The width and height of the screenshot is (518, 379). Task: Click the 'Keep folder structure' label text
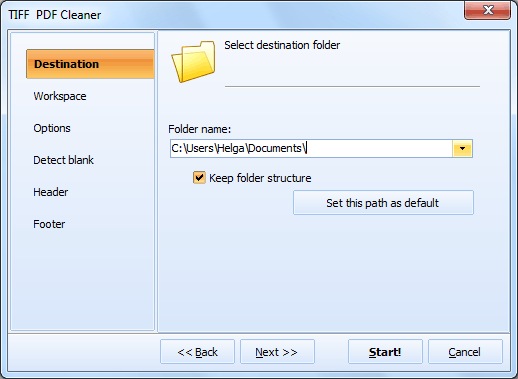[260, 178]
